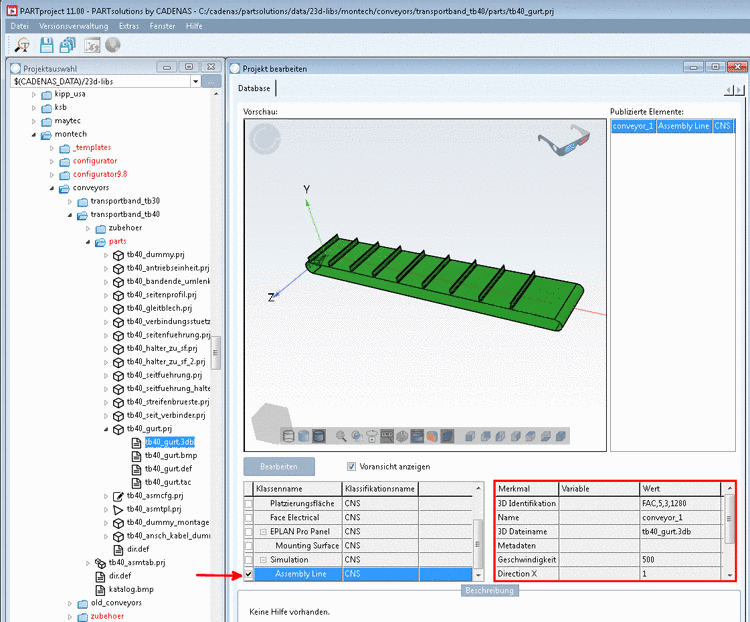Check the Simulation class checkbox

coord(248,559)
